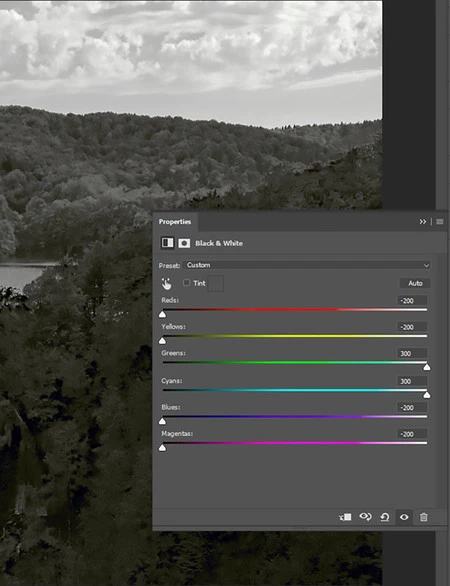Image resolution: width=450 pixels, height=586 pixels.
Task: Click the Magentas slider handle
Action: (x=162, y=448)
